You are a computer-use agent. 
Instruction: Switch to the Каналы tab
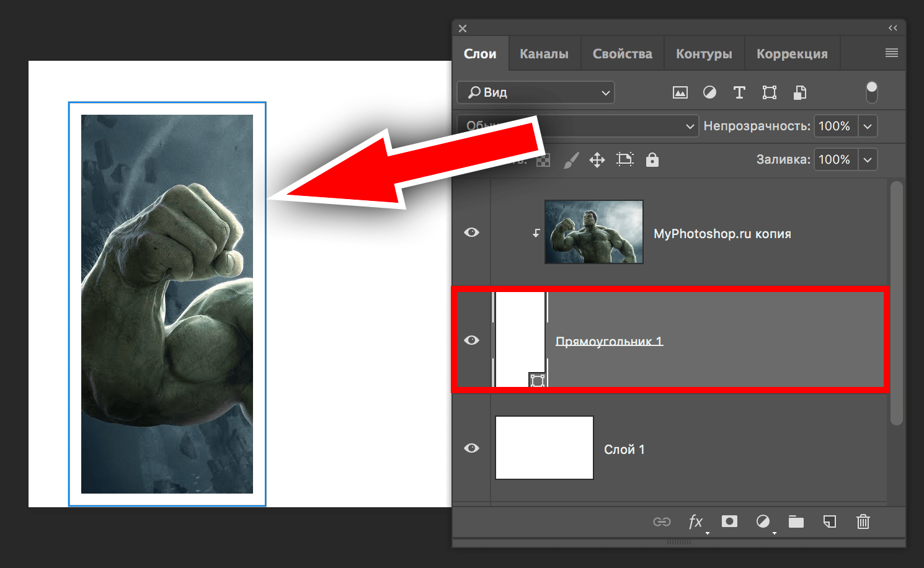[x=544, y=54]
